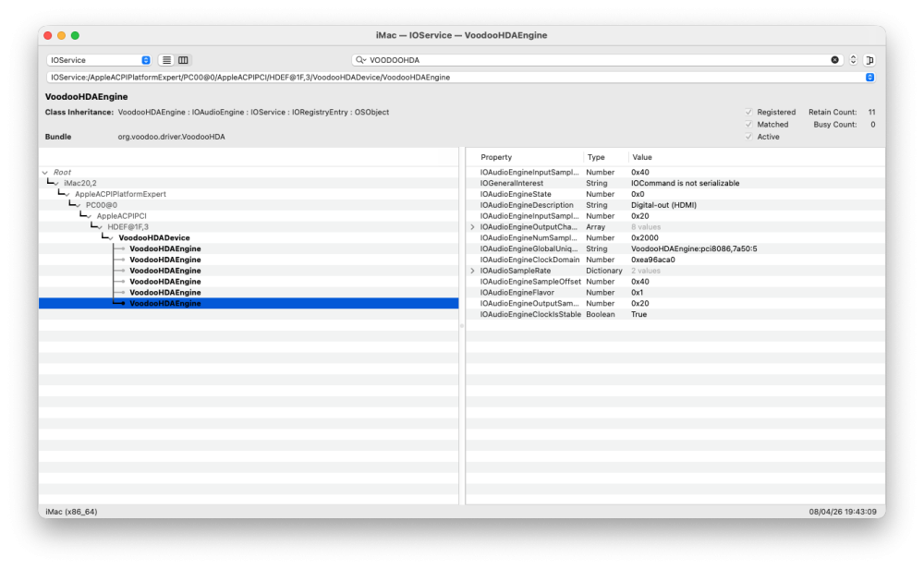
Task: Step to next search result arrows
Action: (853, 60)
